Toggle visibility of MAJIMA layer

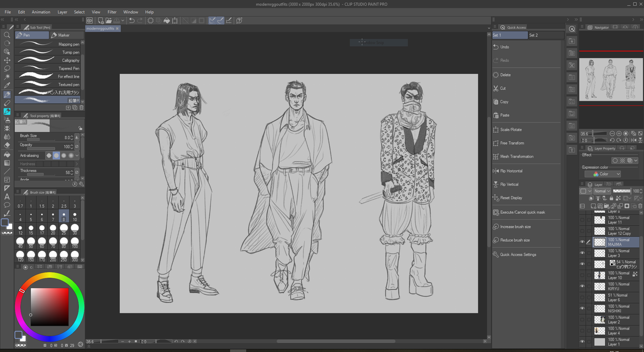coord(582,242)
